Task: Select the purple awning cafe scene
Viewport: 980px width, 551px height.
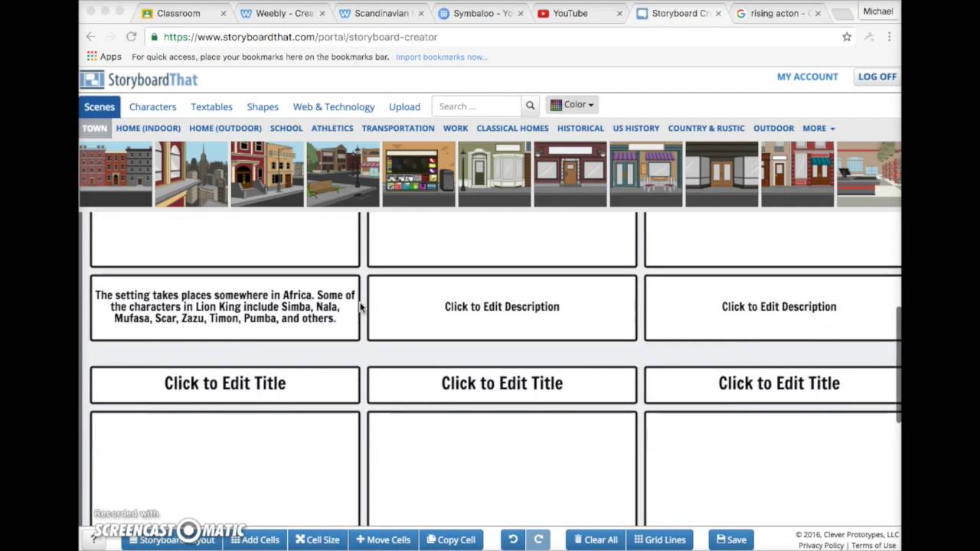Action: point(646,174)
